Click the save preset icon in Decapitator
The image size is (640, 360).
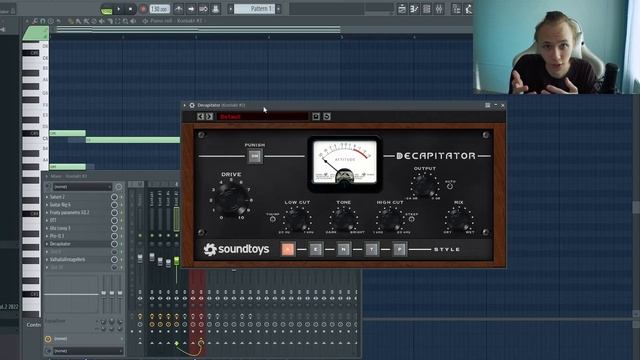[316, 117]
